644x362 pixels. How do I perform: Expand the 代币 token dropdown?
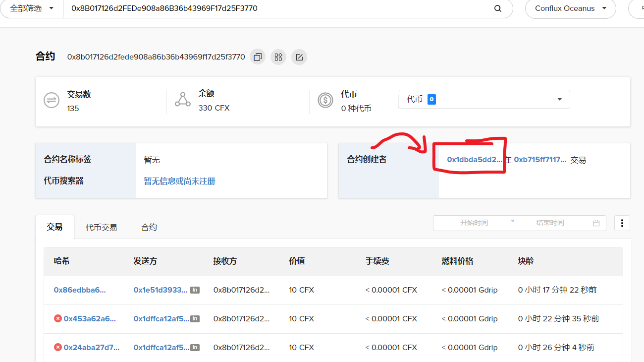pos(484,99)
